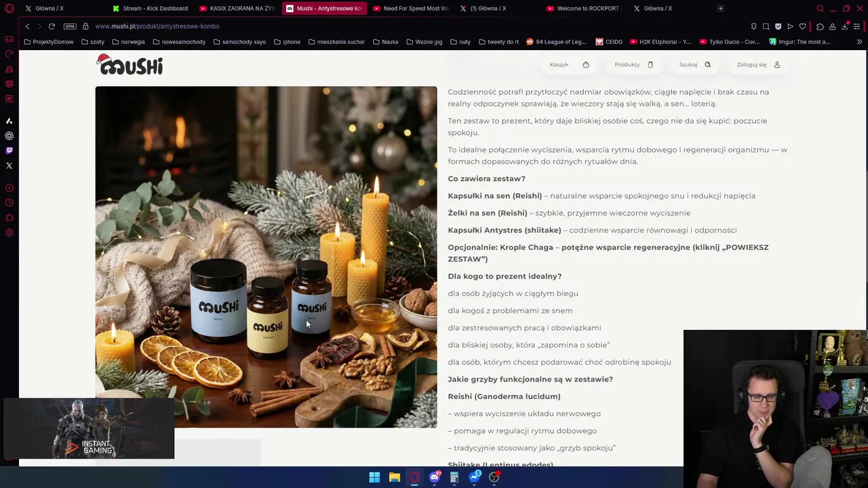Open Nauka bookmarks folder
Viewport: 868px width, 488px height.
385,41
